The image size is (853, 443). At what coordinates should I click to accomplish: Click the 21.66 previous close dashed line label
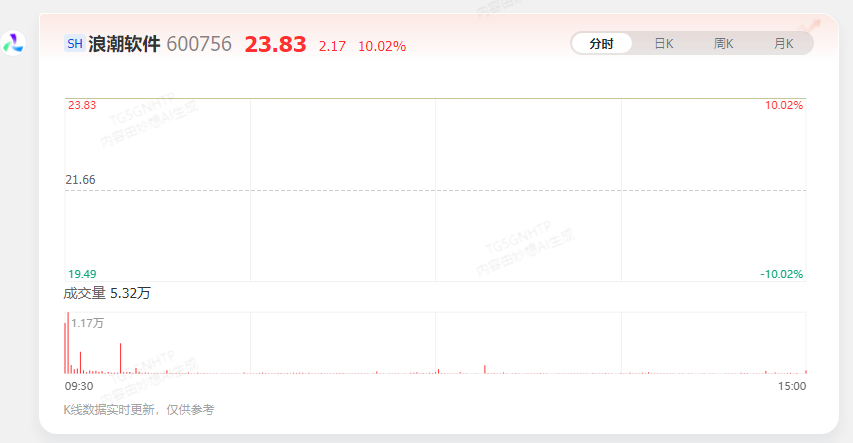[x=81, y=180]
